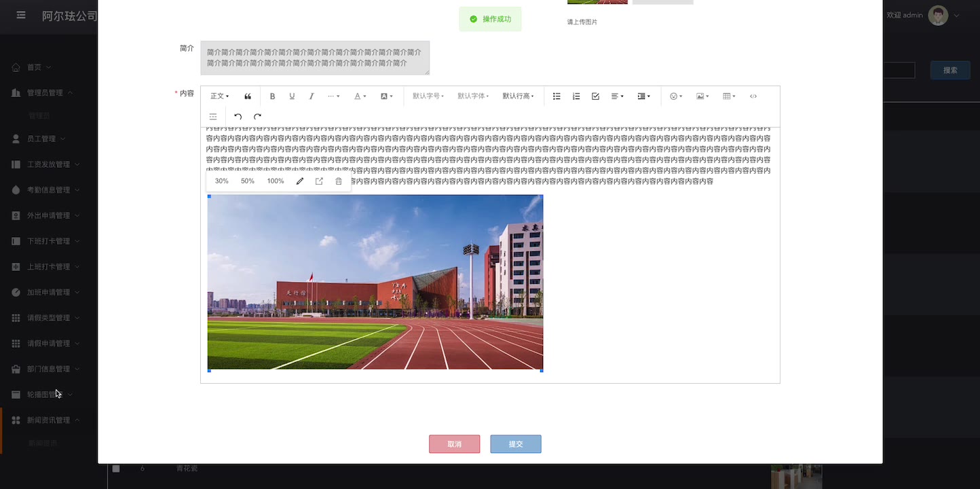Screen dimensions: 980x489
Task: Edit the selected image properties
Action: tap(300, 181)
